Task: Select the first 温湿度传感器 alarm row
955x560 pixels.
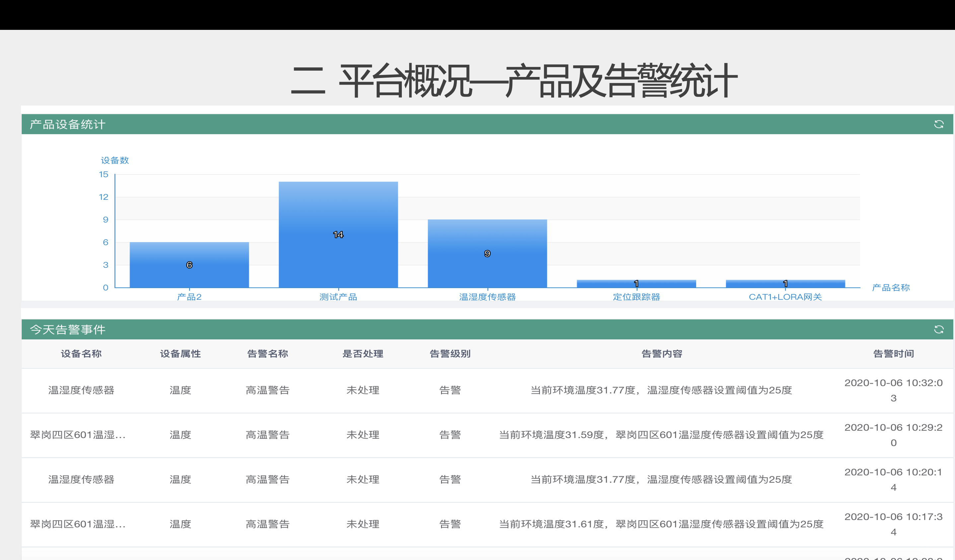Action: (x=81, y=390)
